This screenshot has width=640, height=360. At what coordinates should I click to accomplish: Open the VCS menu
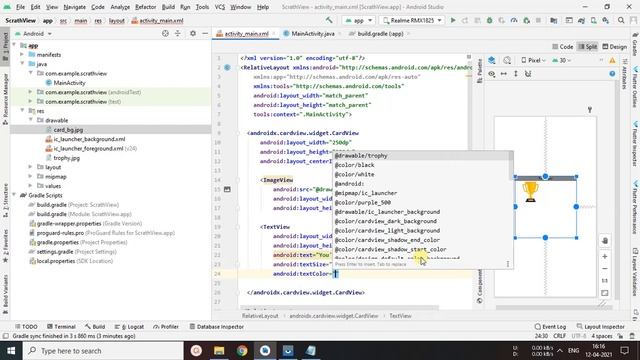(x=220, y=7)
